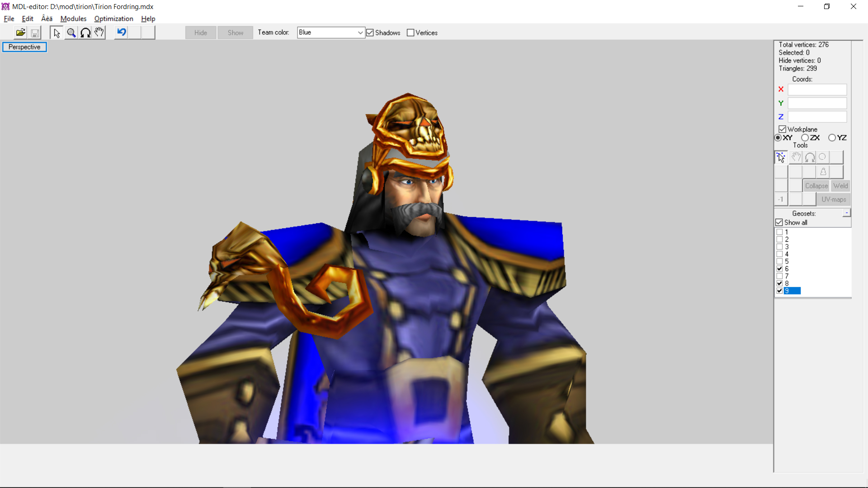Minimize the MDL-editor window
Viewport: 868px width, 488px height.
[801, 6]
